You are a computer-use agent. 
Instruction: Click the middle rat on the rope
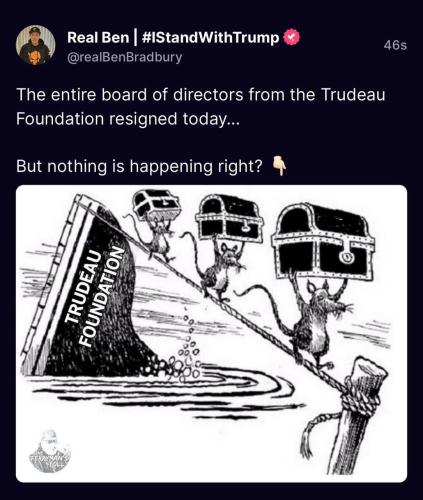click(x=219, y=269)
